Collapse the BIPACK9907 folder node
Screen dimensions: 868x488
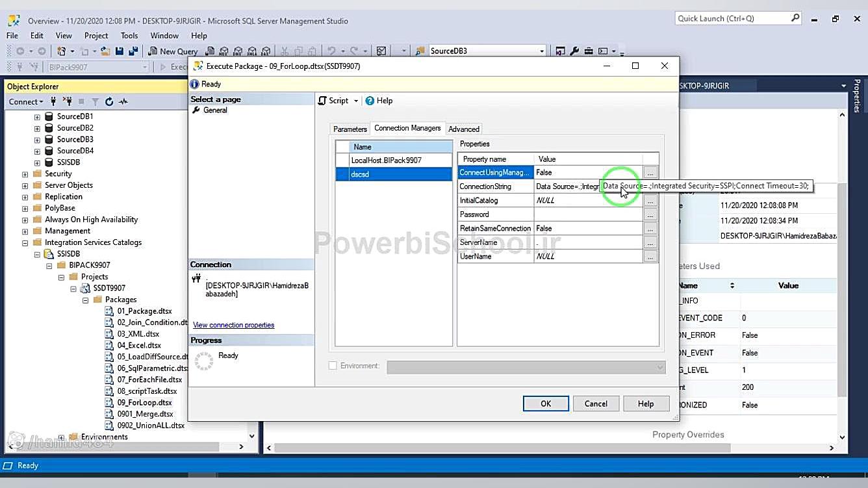pos(49,266)
